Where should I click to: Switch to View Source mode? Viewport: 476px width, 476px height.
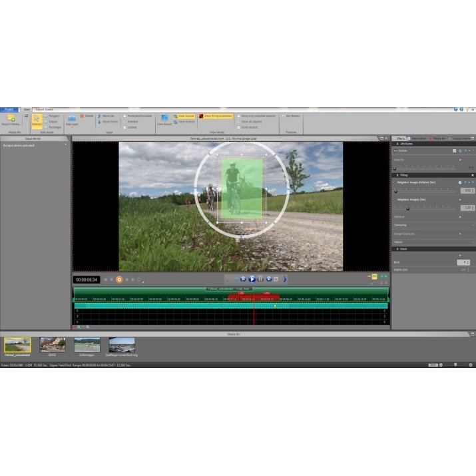coord(184,116)
